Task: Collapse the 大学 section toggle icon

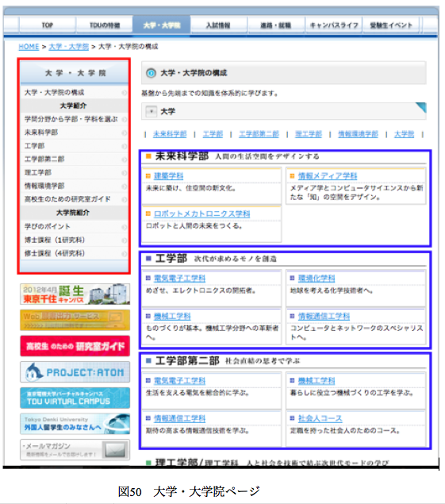Action: coord(151,112)
